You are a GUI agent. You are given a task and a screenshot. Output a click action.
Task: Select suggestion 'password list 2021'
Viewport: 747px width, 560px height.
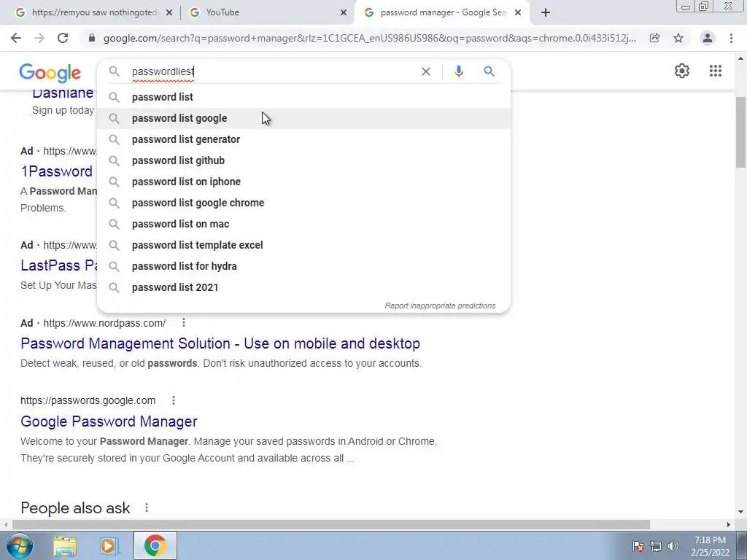click(x=303, y=287)
